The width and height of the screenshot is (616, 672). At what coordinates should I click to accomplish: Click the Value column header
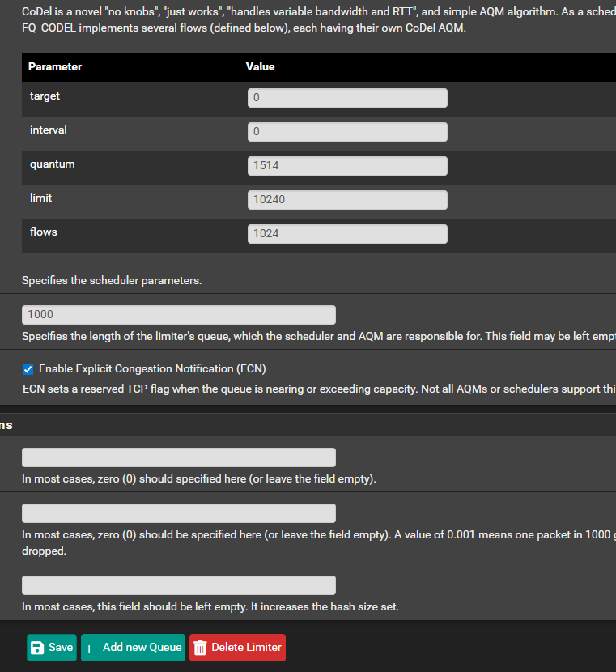pos(260,67)
